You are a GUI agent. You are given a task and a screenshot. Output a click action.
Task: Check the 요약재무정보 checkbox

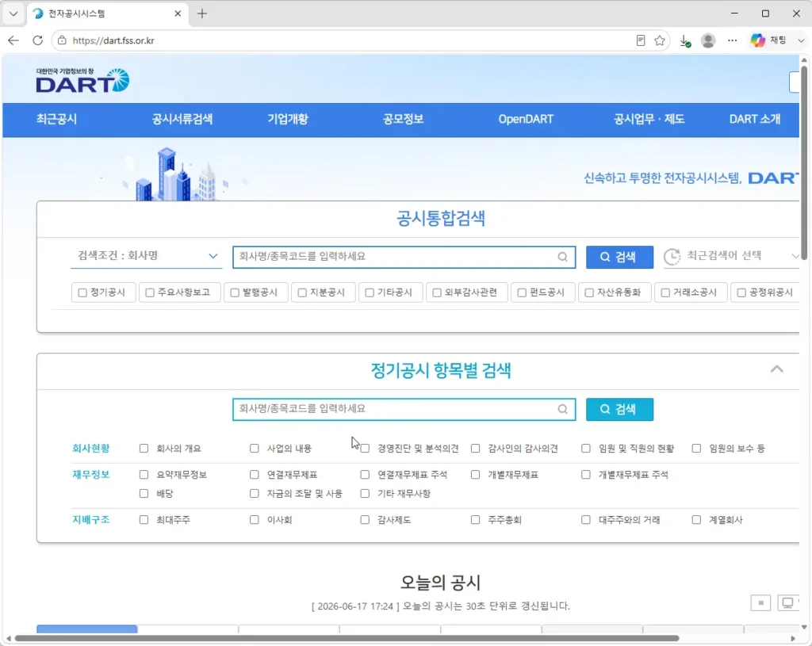[x=144, y=475]
